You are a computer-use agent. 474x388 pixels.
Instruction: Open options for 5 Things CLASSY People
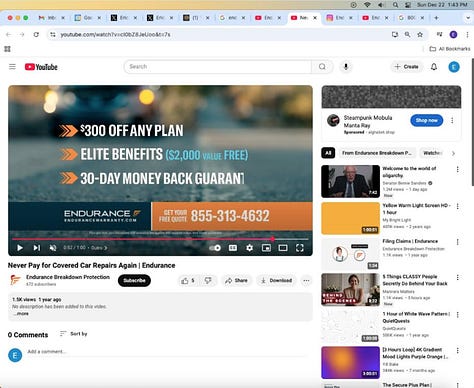(x=457, y=277)
